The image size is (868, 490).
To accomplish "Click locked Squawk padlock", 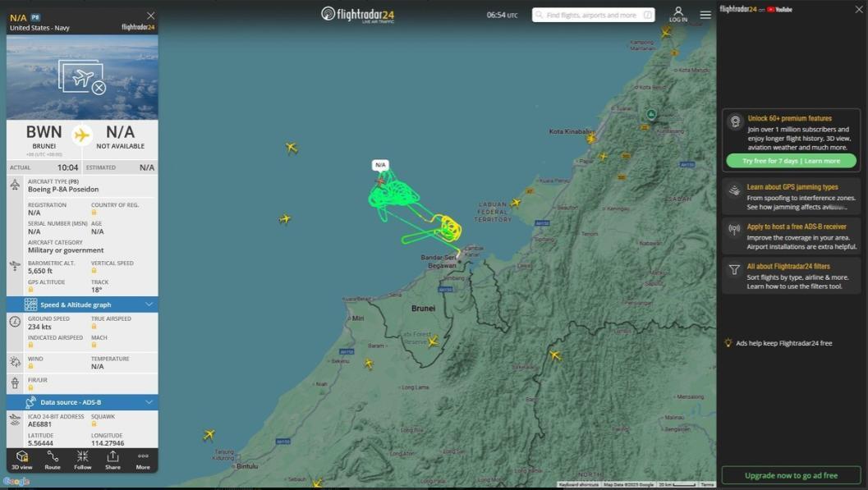I will coord(94,424).
